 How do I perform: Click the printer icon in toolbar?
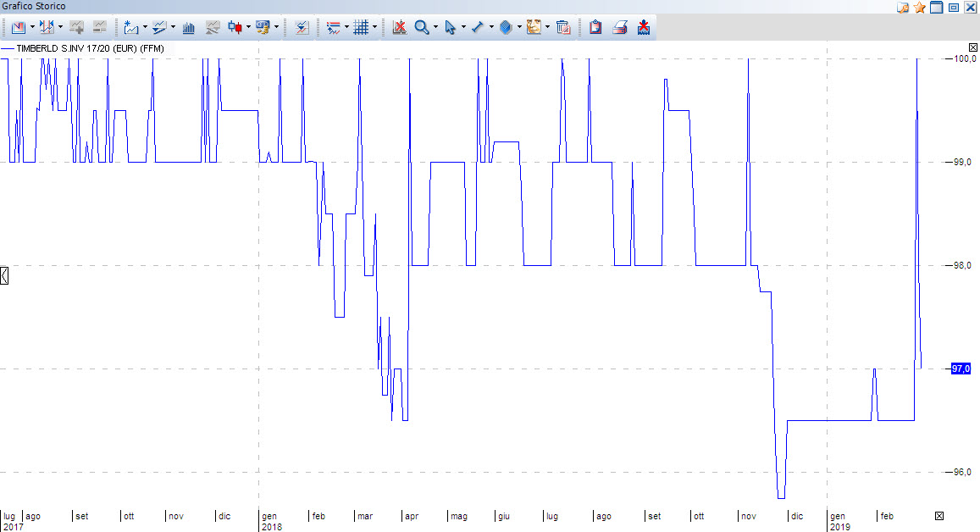click(x=620, y=27)
